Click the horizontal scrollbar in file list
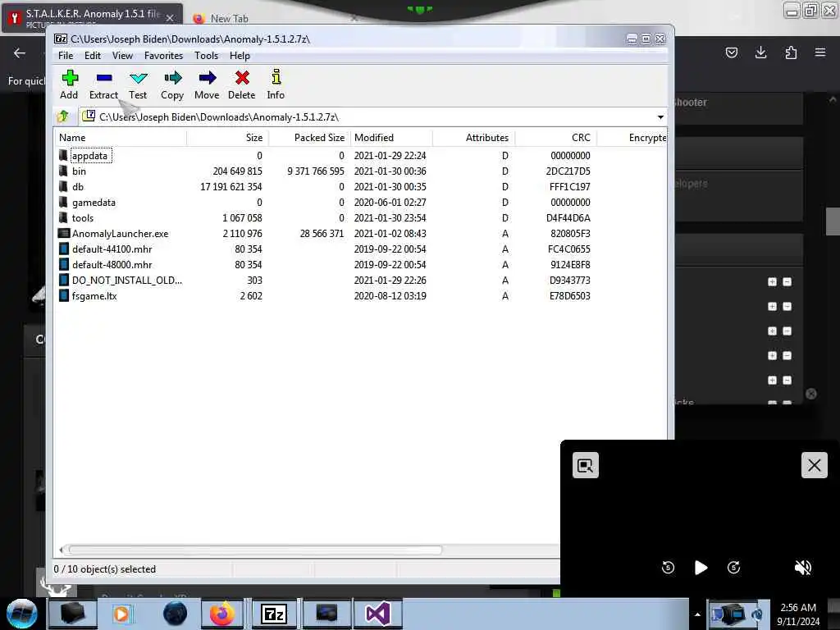The width and height of the screenshot is (840, 630). point(255,550)
